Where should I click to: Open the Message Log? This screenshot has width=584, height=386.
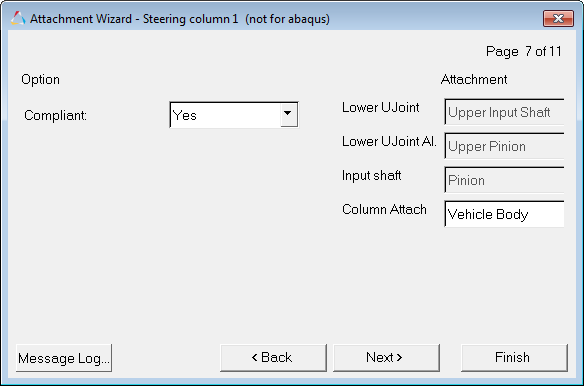coord(64,358)
